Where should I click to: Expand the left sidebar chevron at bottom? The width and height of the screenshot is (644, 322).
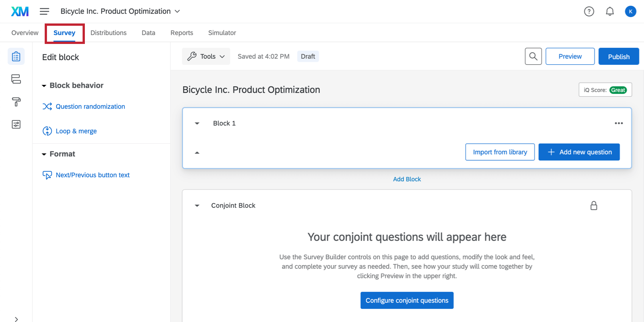click(16, 319)
